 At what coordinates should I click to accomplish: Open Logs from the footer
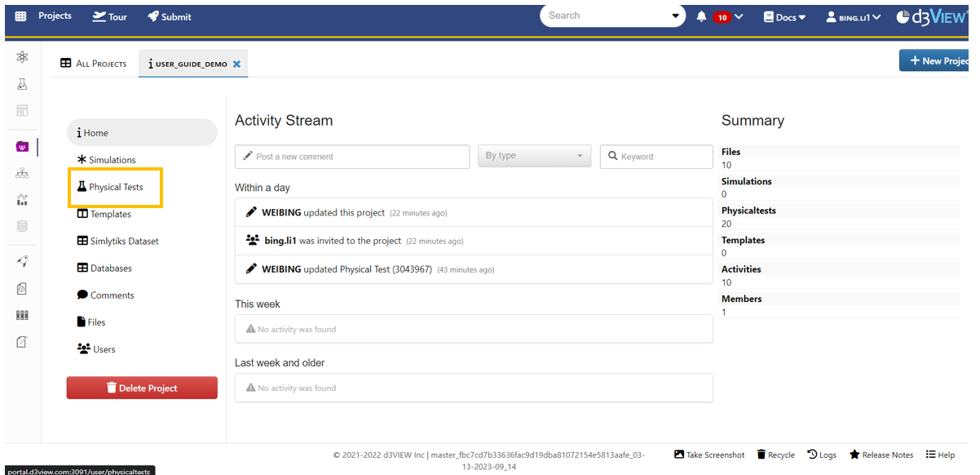822,455
